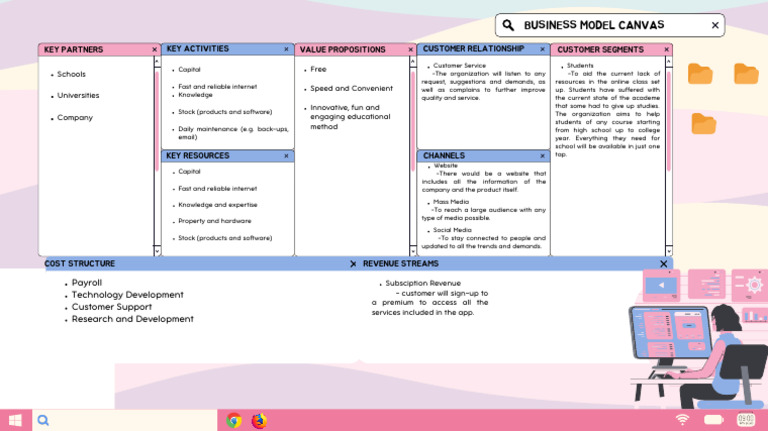This screenshot has height=431, width=768.
Task: Open the top-right orange folder icon
Action: pos(746,74)
